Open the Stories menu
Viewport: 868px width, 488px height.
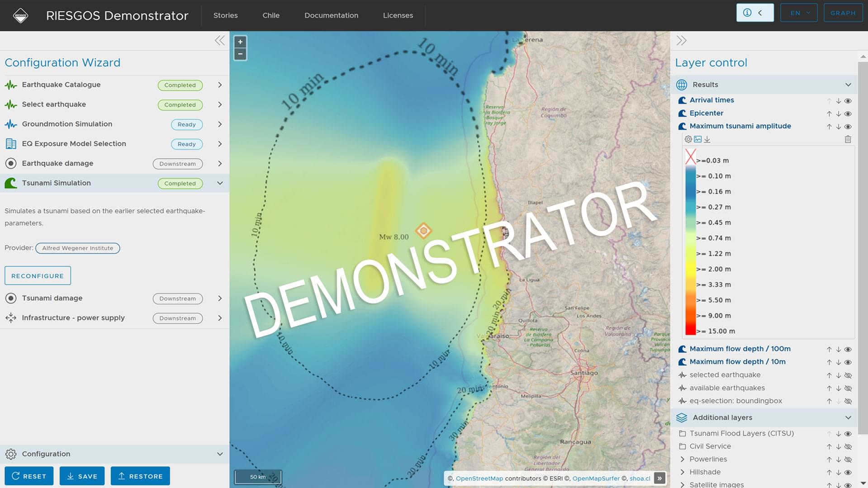coord(225,15)
